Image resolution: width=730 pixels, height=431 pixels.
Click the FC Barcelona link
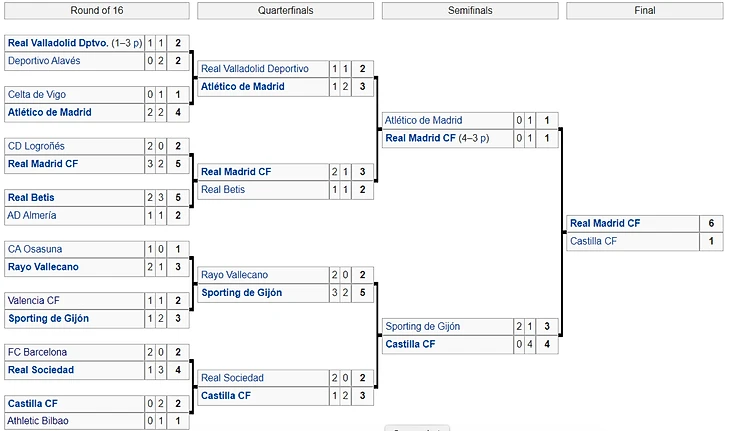click(37, 352)
